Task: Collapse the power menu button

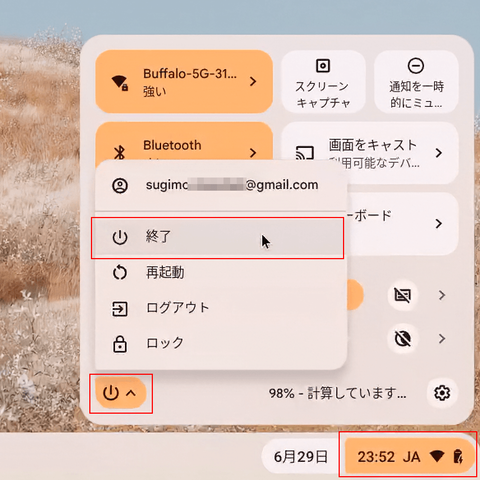Action: pyautogui.click(x=121, y=393)
